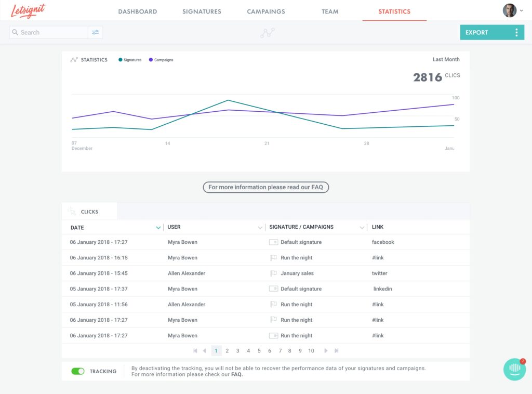Viewport: 532px width, 394px height.
Task: Toggle the Signatures series in the legend
Action: 130,60
